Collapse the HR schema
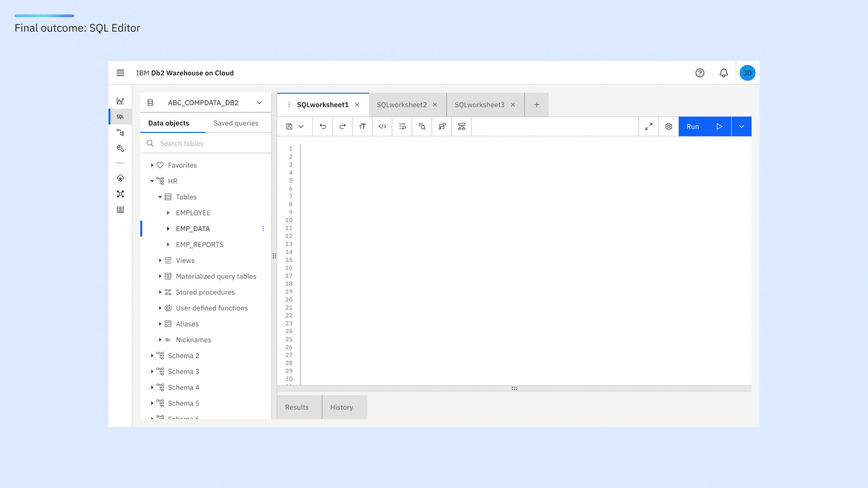The width and height of the screenshot is (868, 488). [152, 181]
